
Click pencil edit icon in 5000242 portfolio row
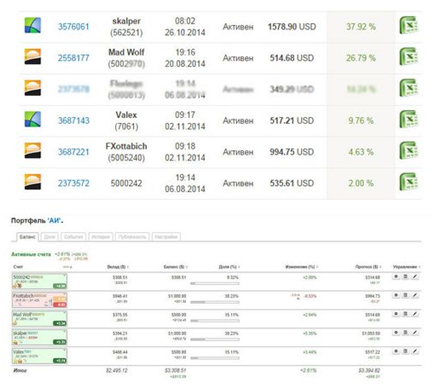click(x=415, y=277)
